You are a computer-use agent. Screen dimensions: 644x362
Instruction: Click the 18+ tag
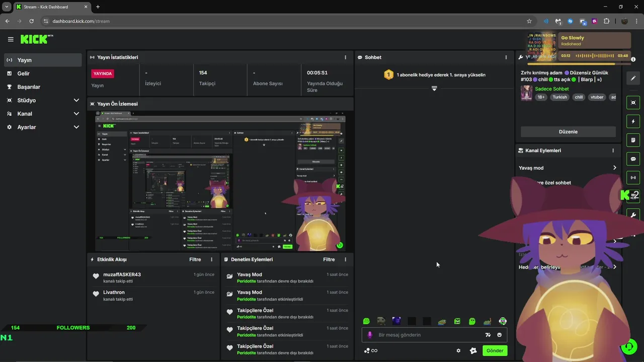click(541, 97)
